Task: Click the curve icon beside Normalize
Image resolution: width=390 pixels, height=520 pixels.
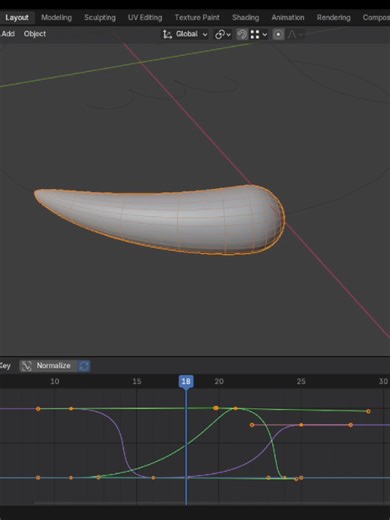Action: coord(26,366)
